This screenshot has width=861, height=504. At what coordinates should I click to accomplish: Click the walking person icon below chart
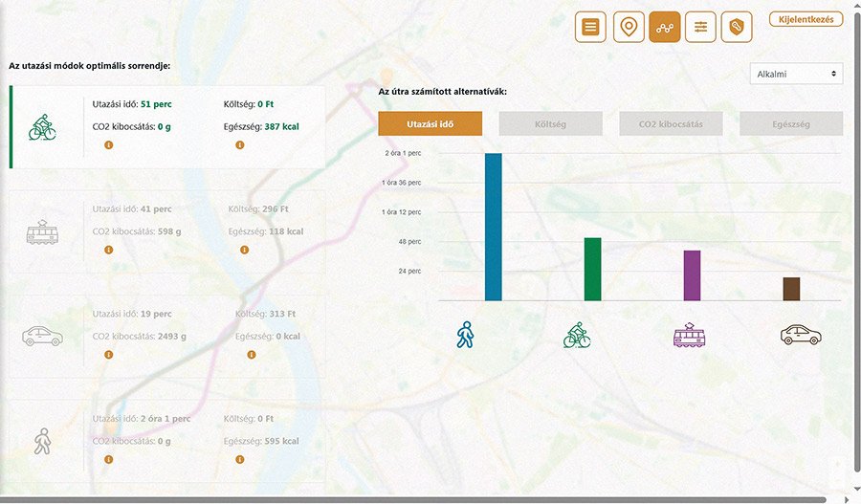click(x=465, y=335)
